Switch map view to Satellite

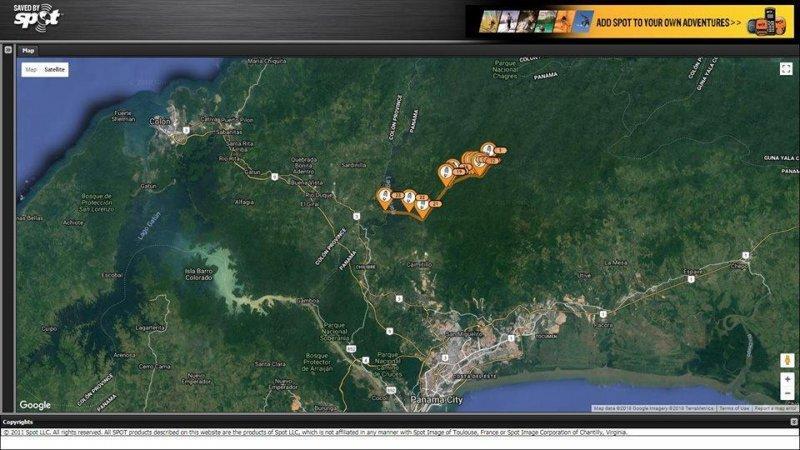pos(54,70)
